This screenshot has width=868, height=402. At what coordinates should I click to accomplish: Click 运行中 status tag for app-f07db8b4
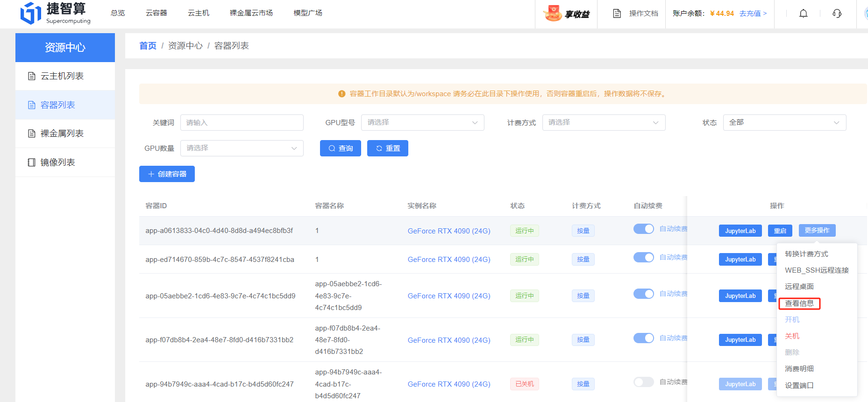click(x=525, y=340)
